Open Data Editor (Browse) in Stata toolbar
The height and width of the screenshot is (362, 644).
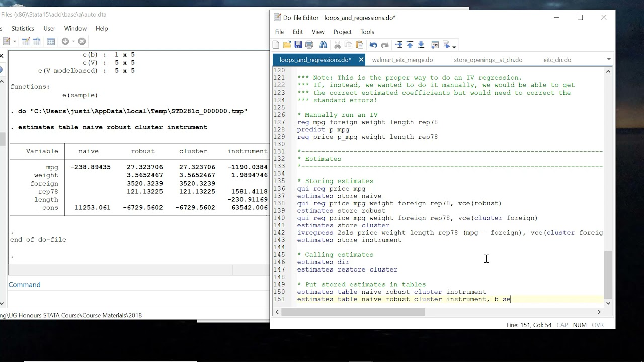(36, 41)
